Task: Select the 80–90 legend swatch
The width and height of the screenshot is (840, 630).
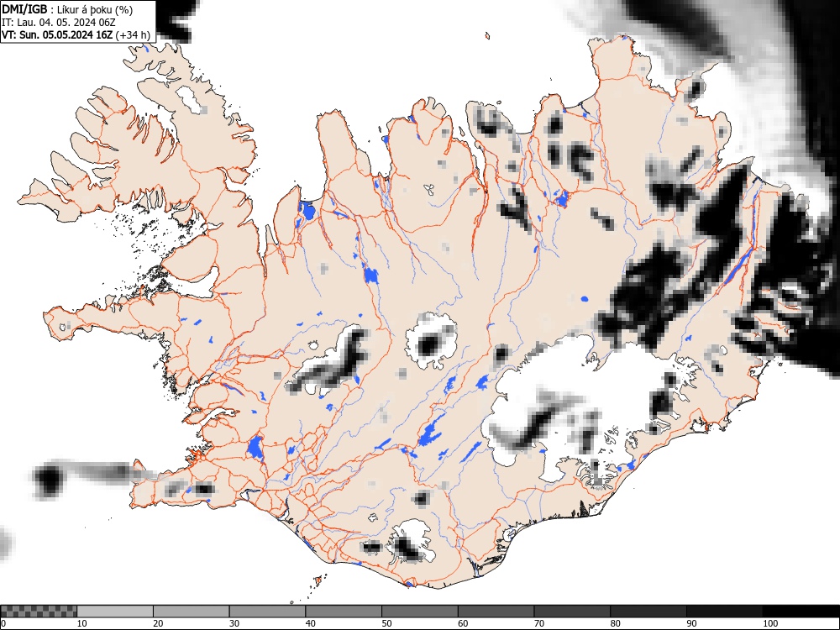Action: (648, 612)
